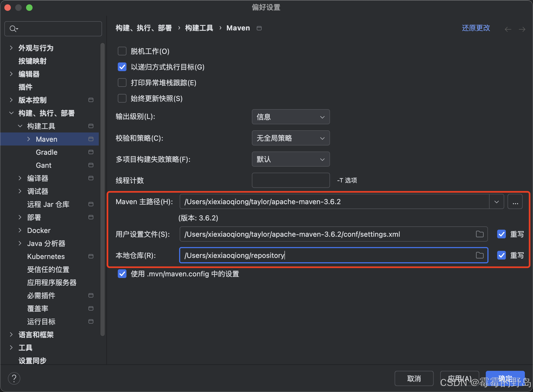Click the 还原更改 link

tap(476, 28)
